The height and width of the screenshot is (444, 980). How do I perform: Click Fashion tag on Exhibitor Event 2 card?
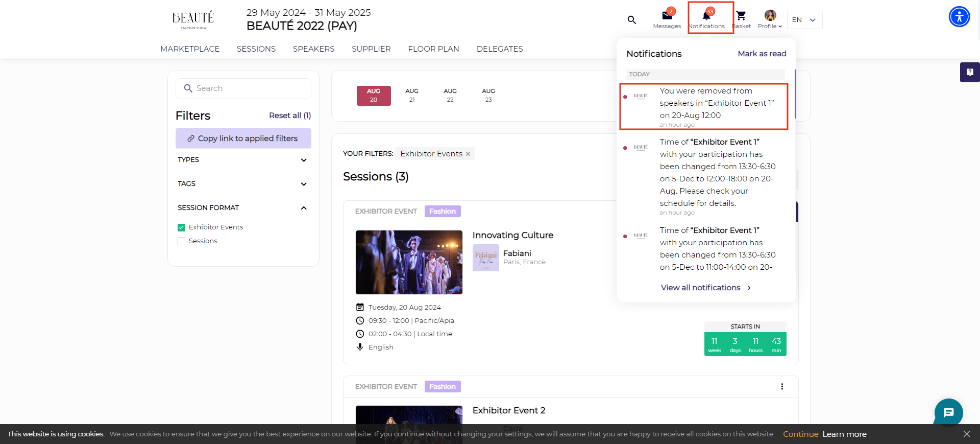tap(443, 387)
